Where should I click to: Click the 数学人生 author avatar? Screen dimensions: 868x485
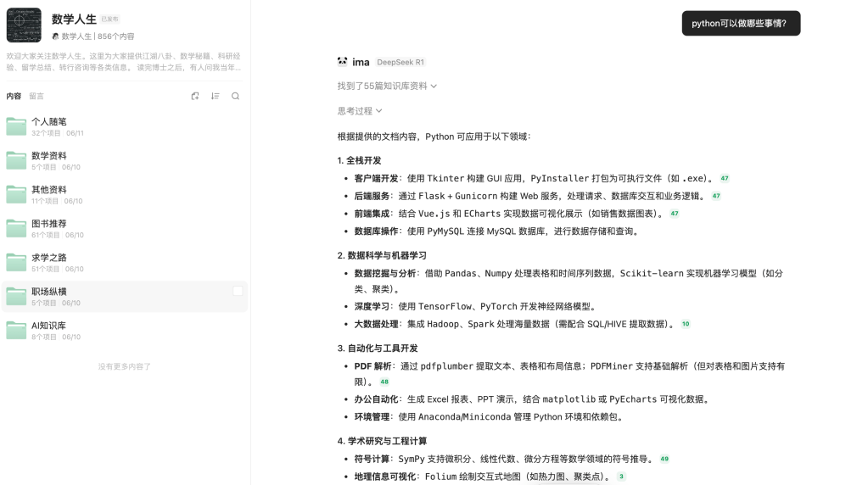click(x=55, y=36)
